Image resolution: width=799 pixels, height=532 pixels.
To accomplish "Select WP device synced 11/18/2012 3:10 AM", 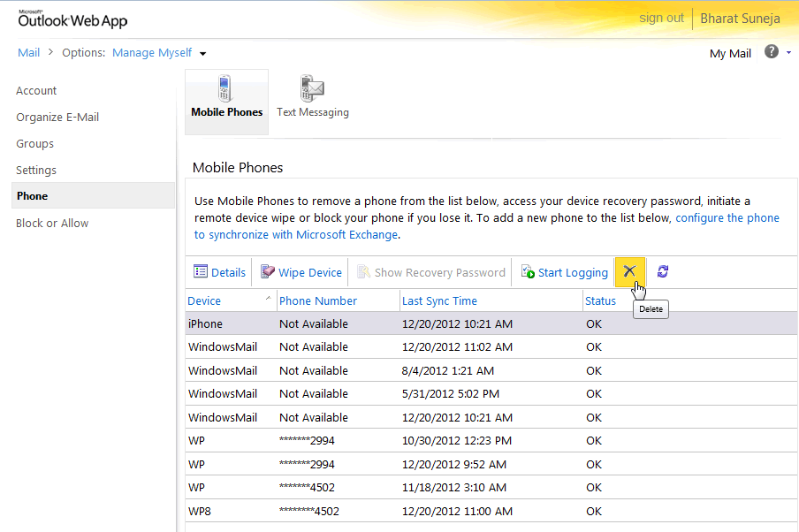I will click(491, 487).
